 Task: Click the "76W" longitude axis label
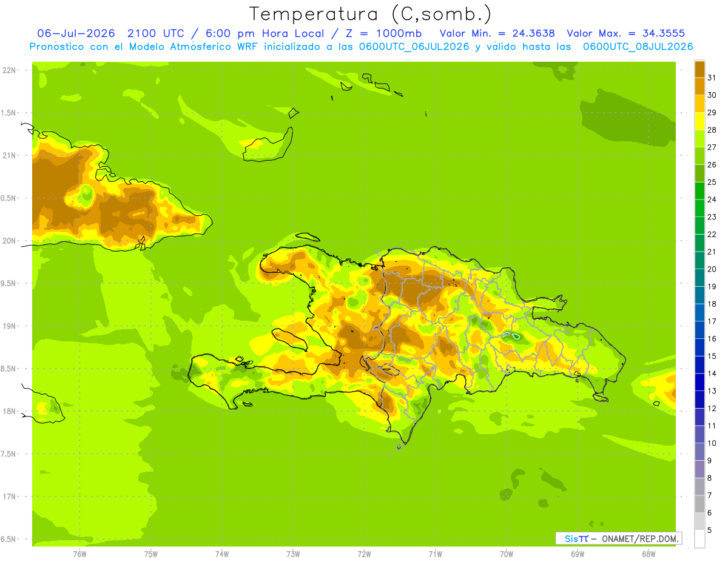[79, 554]
